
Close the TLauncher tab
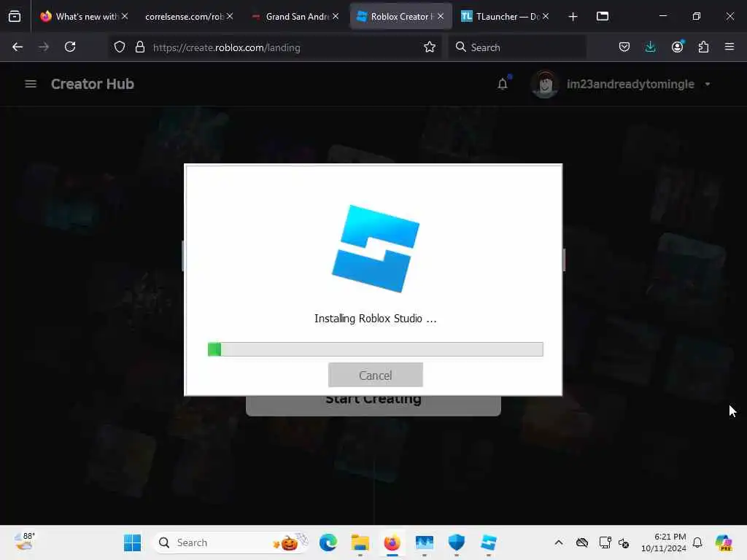(x=546, y=16)
